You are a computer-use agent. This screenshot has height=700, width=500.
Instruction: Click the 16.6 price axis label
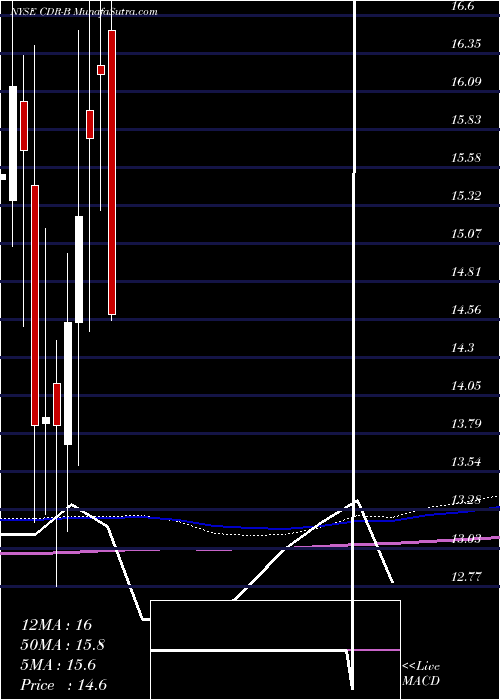[x=463, y=6]
